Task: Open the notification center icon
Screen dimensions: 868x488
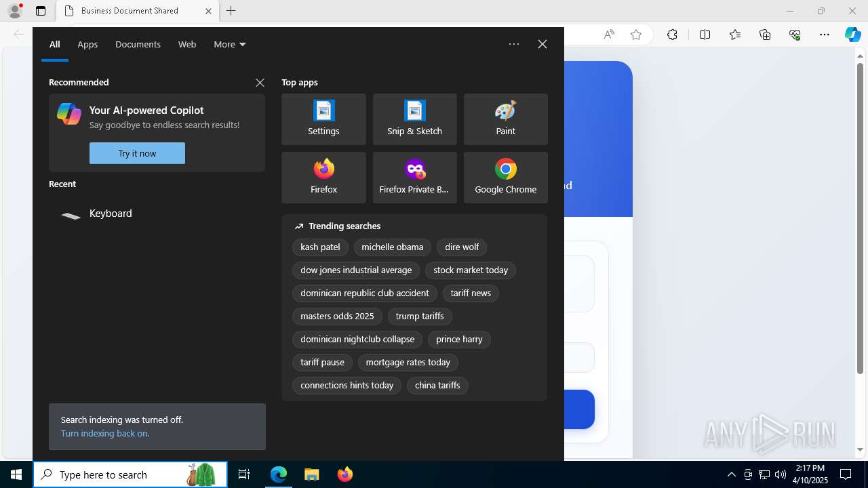Action: pyautogui.click(x=846, y=474)
